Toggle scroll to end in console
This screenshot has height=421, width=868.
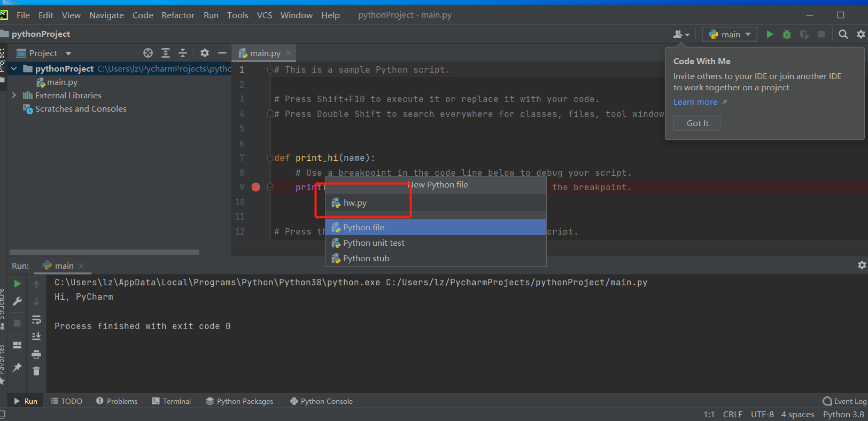click(36, 336)
